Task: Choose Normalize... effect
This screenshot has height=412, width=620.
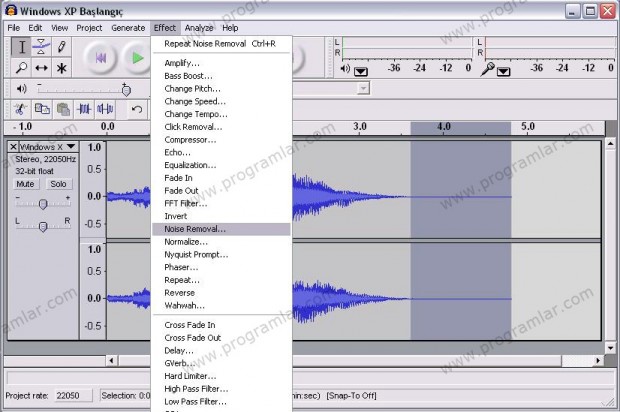Action: point(221,242)
